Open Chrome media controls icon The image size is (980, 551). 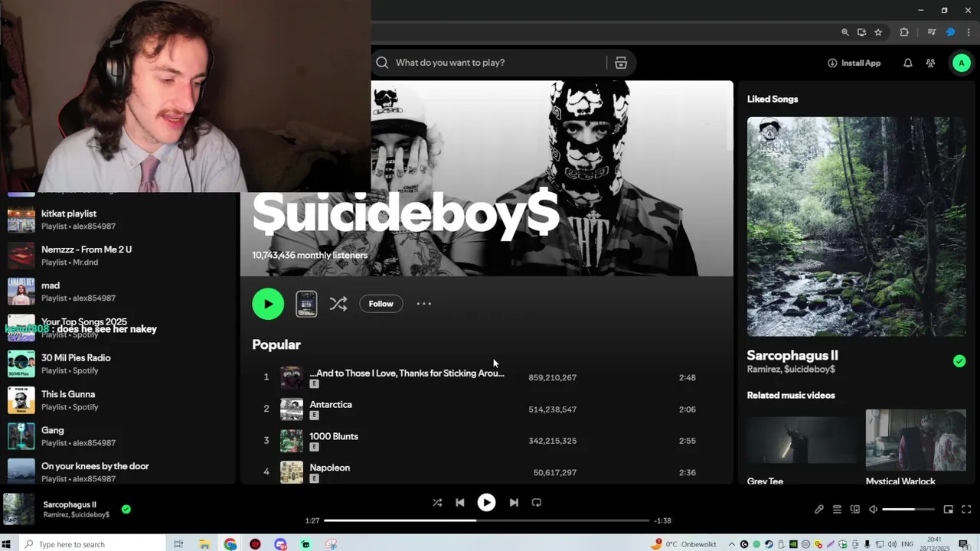tap(932, 32)
